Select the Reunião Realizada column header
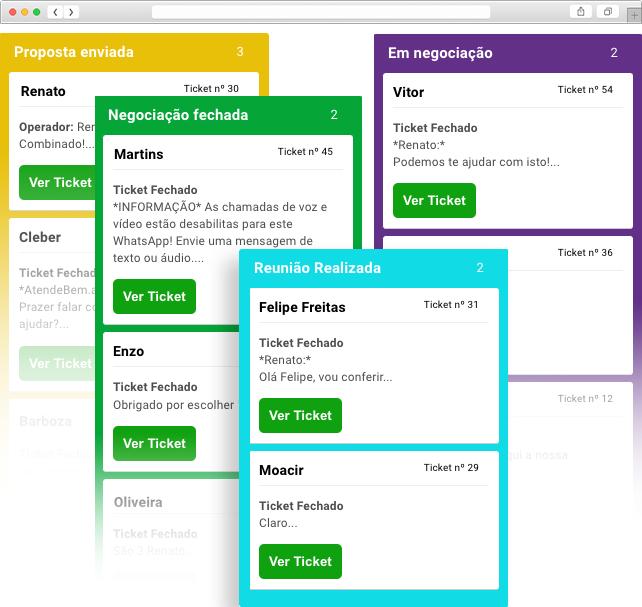 tap(373, 268)
